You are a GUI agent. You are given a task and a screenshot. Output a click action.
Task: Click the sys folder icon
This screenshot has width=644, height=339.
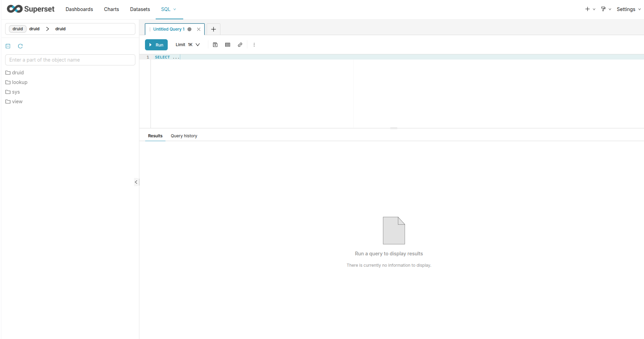coord(8,92)
